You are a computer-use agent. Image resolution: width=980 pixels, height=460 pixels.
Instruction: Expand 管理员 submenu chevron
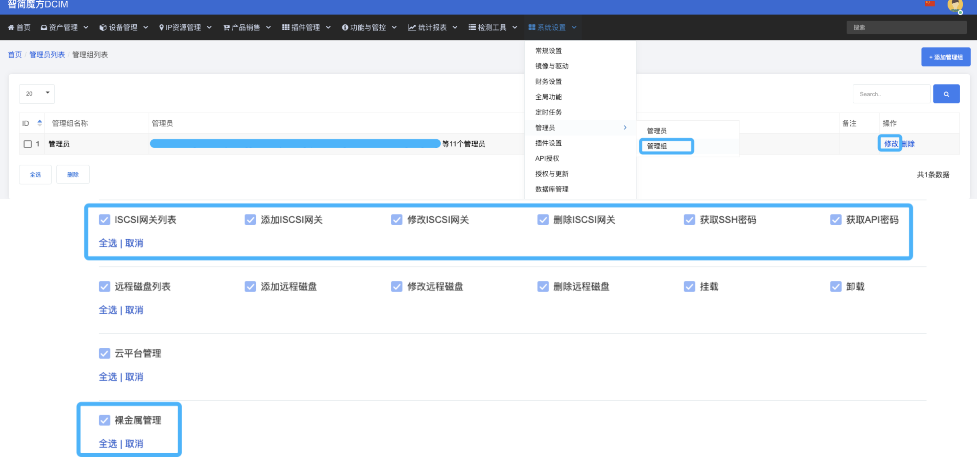[x=627, y=128]
